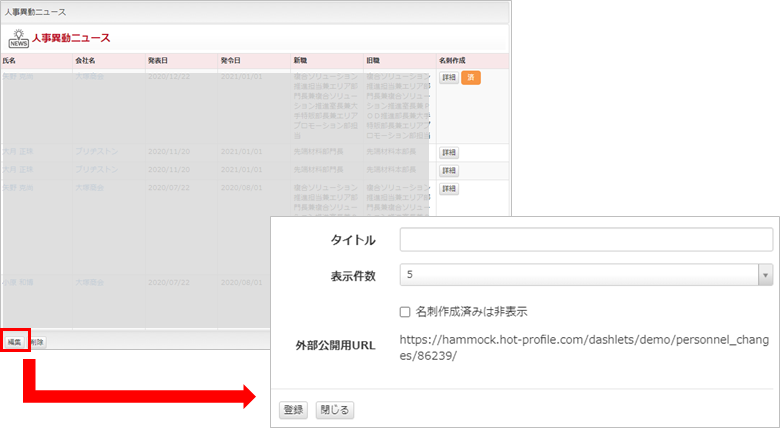The image size is (780, 428).
Task: Open 詳細 for the third table row
Action: [449, 171]
